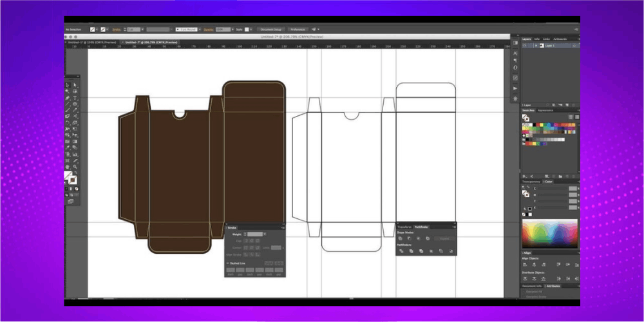This screenshot has width=644, height=322.
Task: Open the Actions play icon in dock
Action: tap(515, 88)
